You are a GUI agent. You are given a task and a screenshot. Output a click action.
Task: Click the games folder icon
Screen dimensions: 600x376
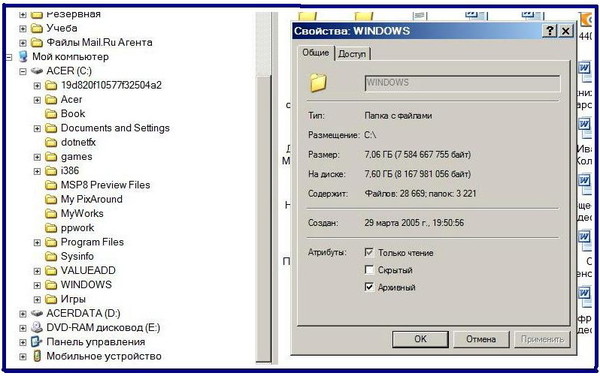(51, 156)
